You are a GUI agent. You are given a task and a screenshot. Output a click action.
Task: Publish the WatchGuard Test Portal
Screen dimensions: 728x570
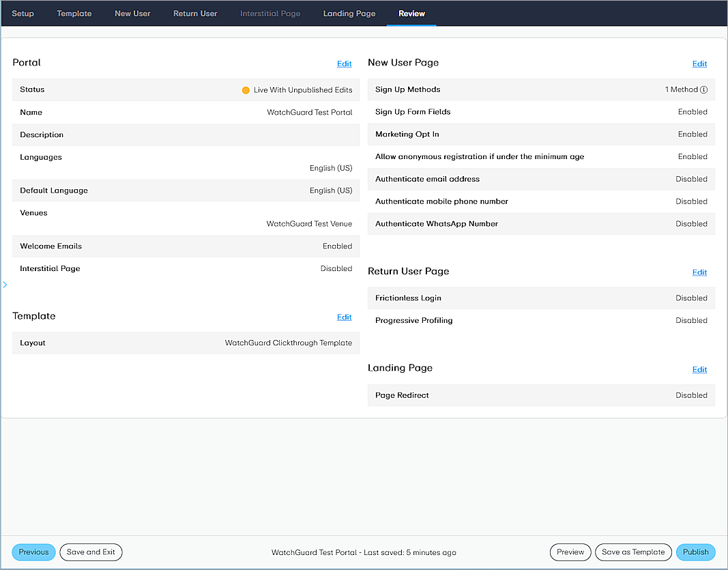(696, 552)
